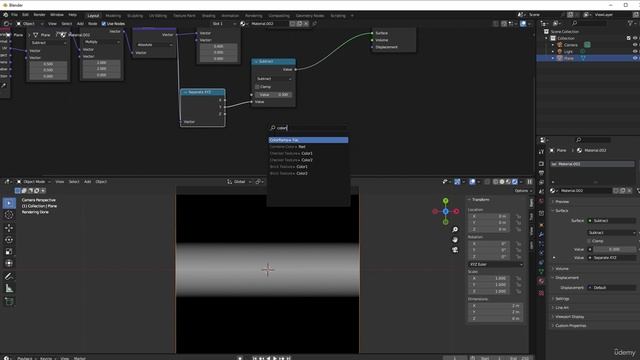Viewport: 640px width, 360px height.
Task: Click the node search input containing 'color'
Action: coord(308,128)
